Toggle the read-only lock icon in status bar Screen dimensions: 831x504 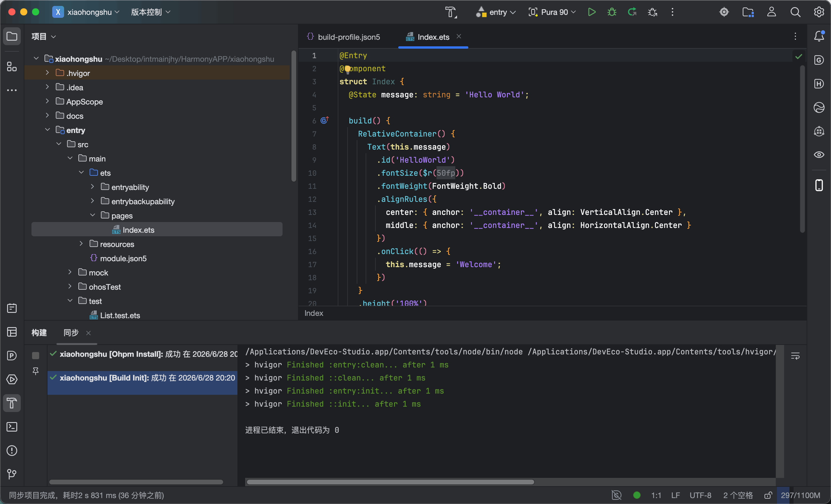tap(768, 495)
